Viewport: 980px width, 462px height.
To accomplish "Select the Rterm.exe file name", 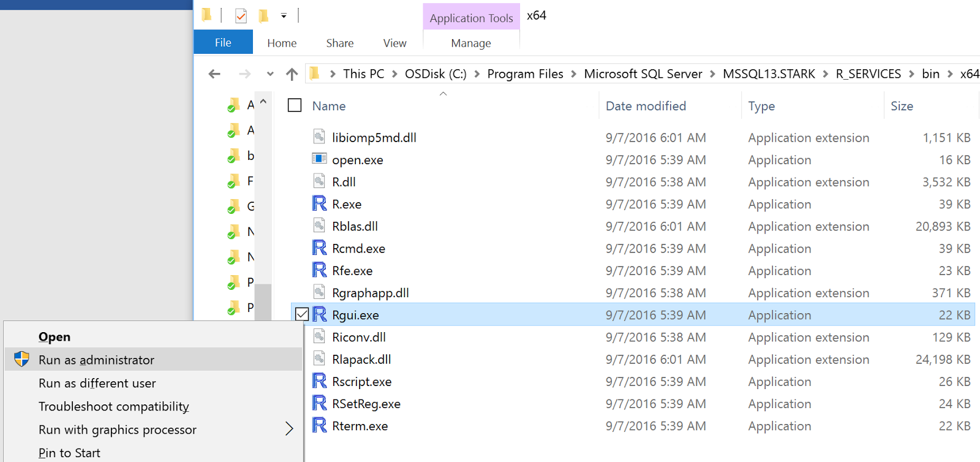I will [x=360, y=426].
